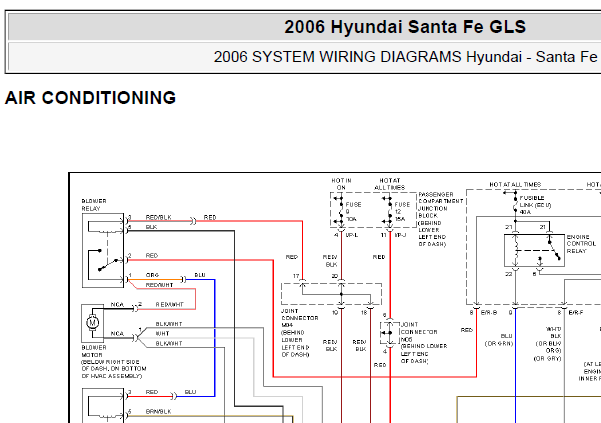Viewport: 601px width, 423px height.
Task: Click the 'WHT' wire label near blower motor
Action: [162, 333]
